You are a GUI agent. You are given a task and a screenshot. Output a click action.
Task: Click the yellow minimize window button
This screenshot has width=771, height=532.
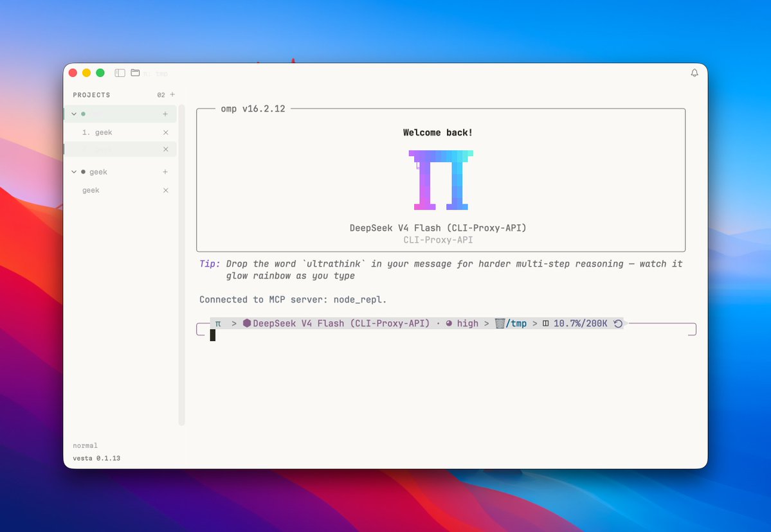click(x=87, y=73)
